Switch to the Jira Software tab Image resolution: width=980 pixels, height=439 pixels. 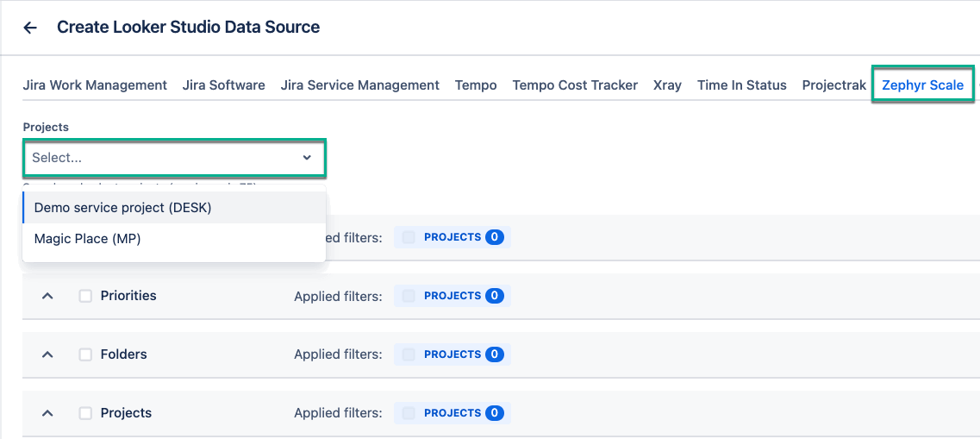pos(224,85)
